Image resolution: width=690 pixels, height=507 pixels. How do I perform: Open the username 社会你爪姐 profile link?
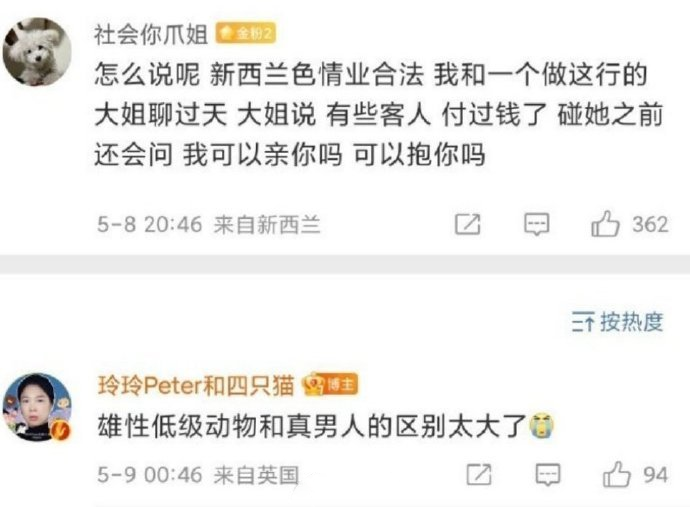coord(151,34)
